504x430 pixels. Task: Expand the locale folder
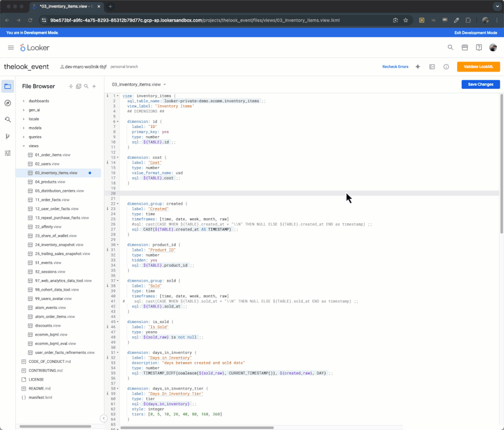(24, 119)
